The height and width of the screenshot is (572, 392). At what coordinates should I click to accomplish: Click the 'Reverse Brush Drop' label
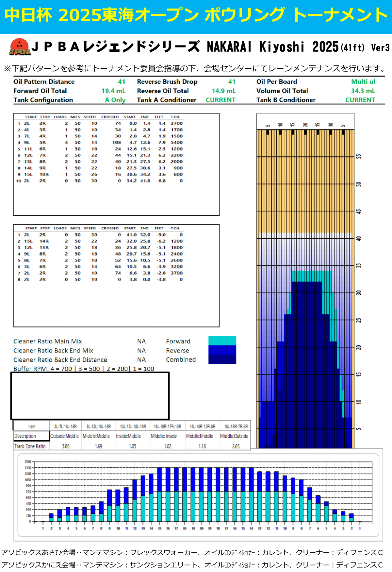(167, 82)
